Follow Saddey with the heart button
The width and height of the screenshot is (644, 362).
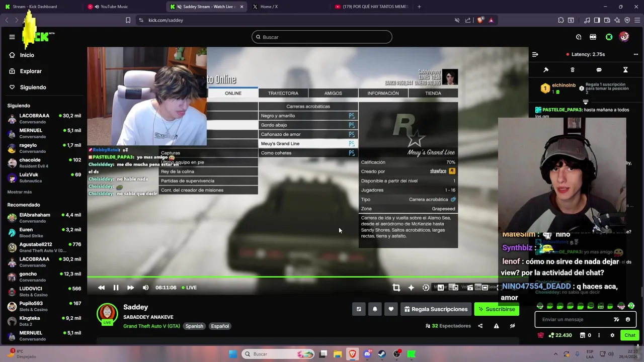(391, 309)
